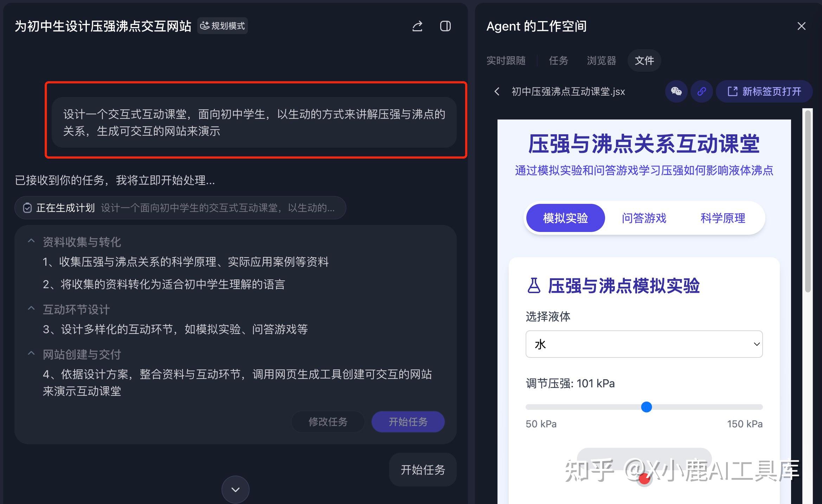
Task: Toggle the split-view layout icon
Action: point(445,26)
